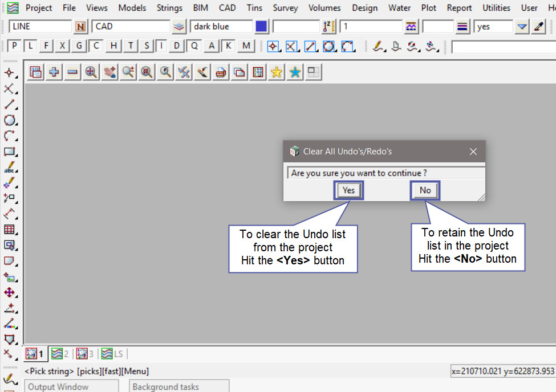Viewport: 556px width, 392px height.
Task: Toggle the P snap button
Action: 15,46
